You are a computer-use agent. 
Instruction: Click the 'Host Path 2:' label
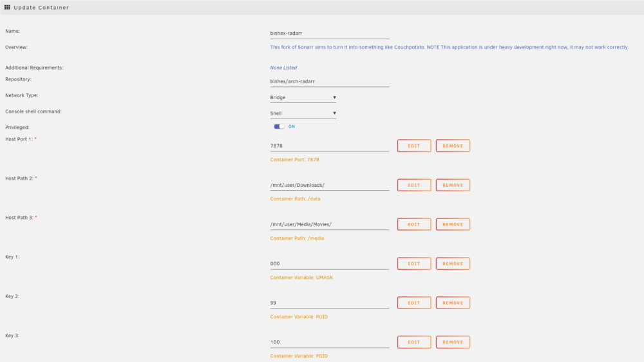pos(19,178)
